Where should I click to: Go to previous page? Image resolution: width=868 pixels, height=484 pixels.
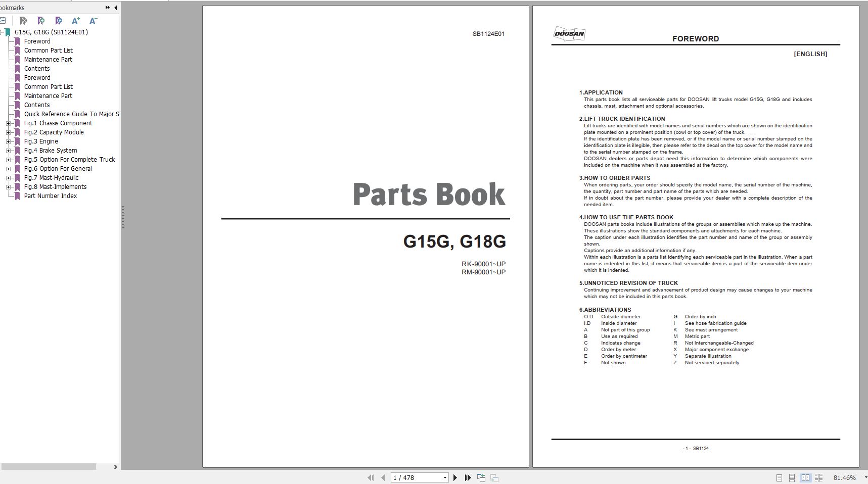(x=383, y=477)
